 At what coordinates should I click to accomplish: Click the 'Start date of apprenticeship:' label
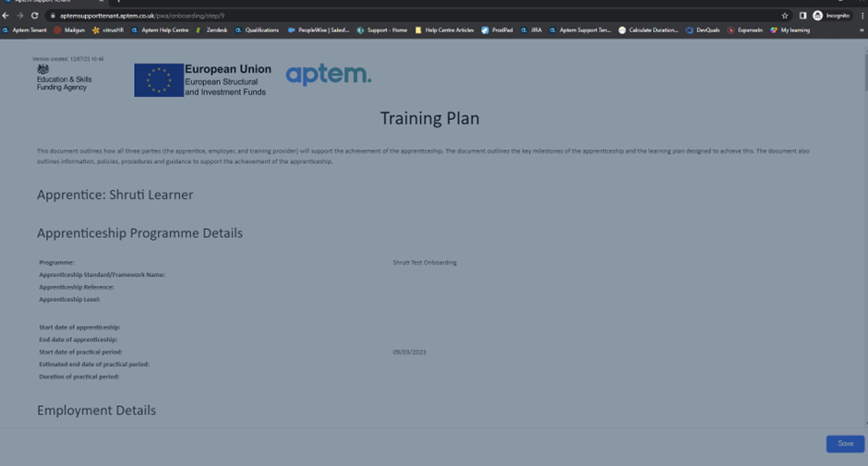tap(79, 327)
